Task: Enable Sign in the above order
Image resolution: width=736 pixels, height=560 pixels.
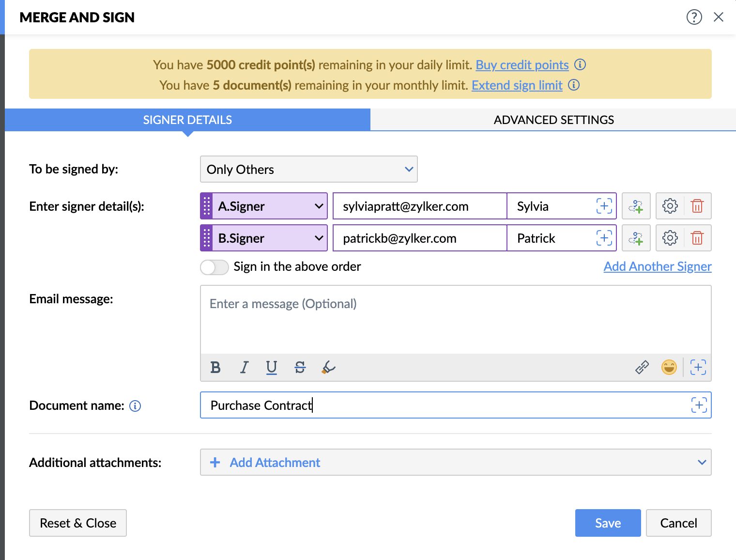Action: pos(215,267)
